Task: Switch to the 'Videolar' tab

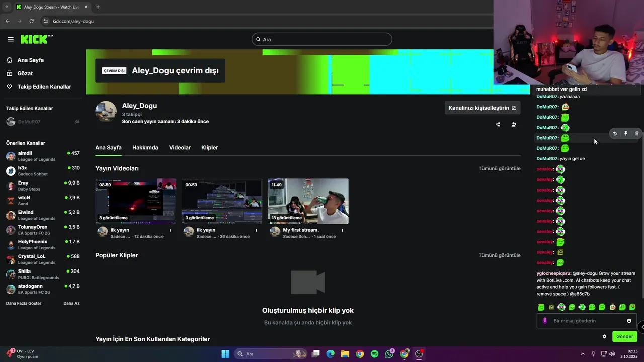Action: [180, 148]
